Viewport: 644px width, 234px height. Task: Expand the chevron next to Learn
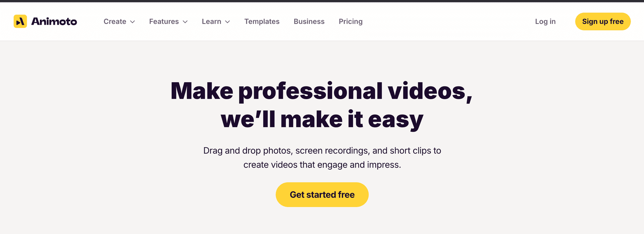[227, 22]
